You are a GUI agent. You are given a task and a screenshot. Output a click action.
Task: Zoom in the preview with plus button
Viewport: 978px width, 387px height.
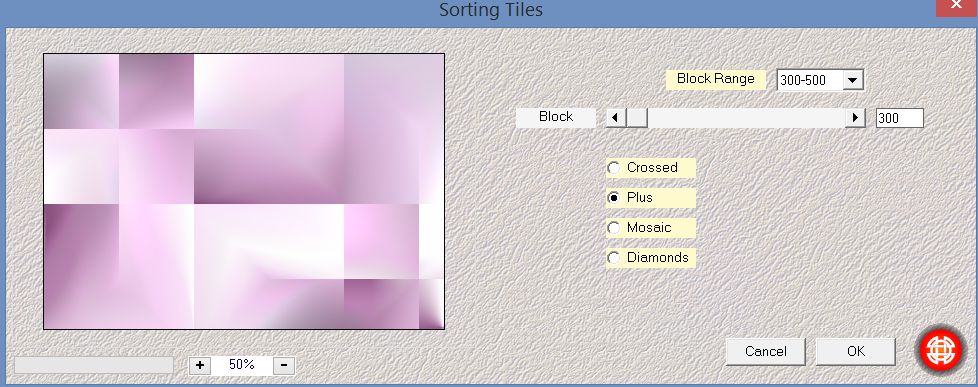(x=200, y=365)
